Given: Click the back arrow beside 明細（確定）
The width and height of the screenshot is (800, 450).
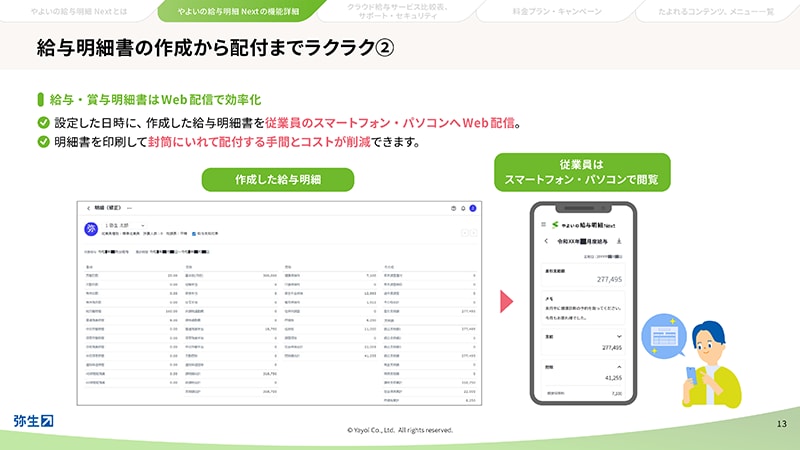Looking at the screenshot, I should click(88, 208).
